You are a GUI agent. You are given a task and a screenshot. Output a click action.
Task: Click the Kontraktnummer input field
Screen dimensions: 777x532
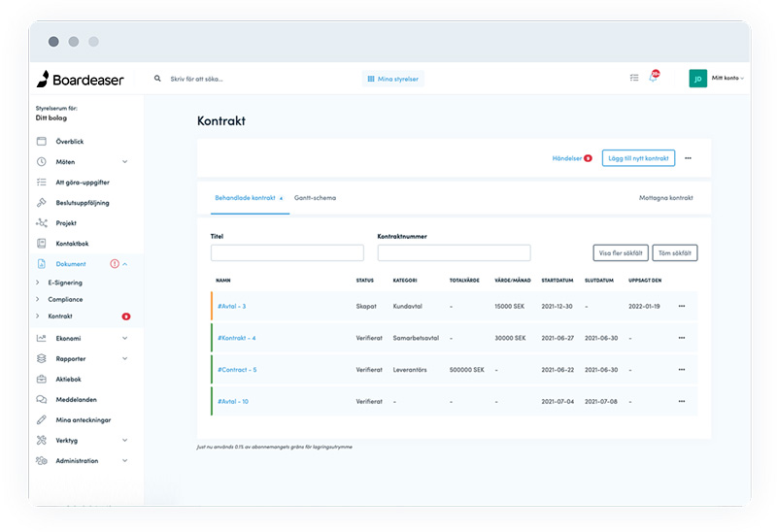click(x=454, y=252)
